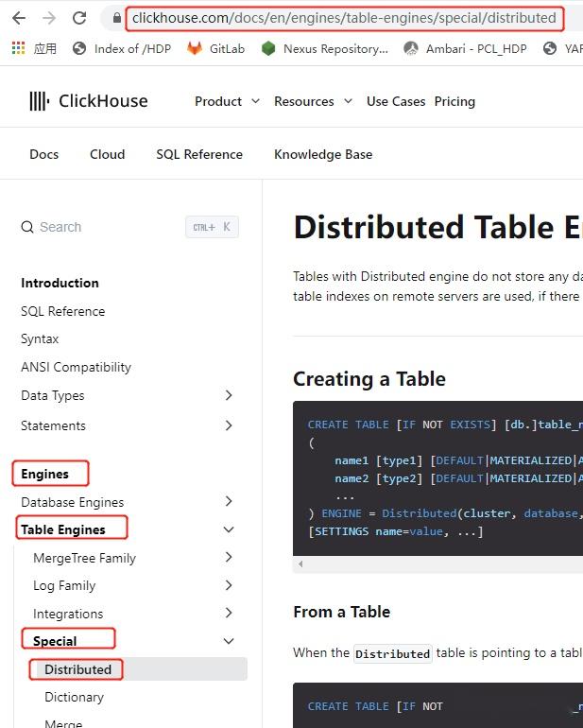
Task: Go to the Pricing page
Action: coord(454,101)
